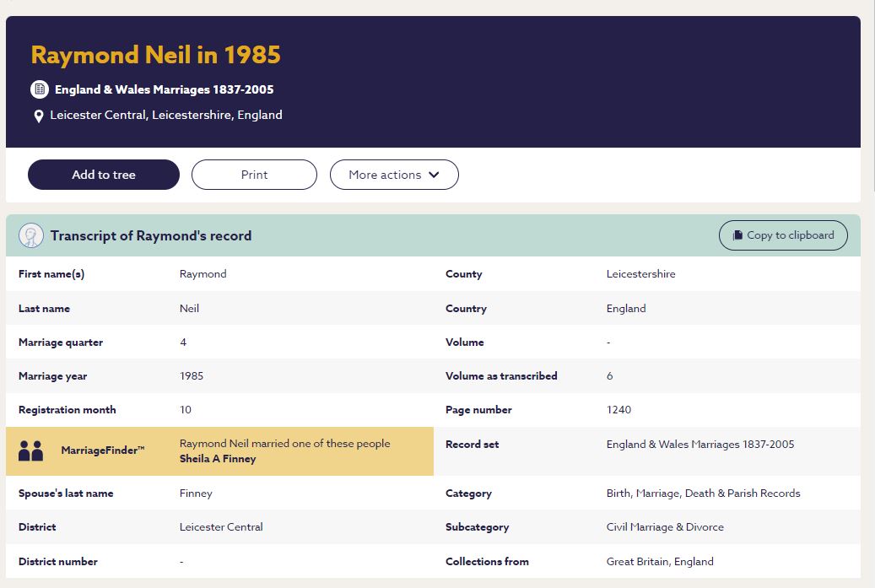The image size is (875, 588).
Task: Click the Leicester Central location text
Action: coord(165,115)
